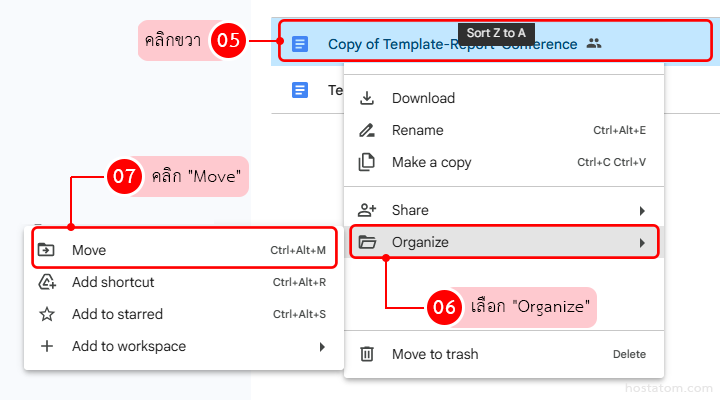This screenshot has width=720, height=400.
Task: Choose "Make a copy" from the context menu
Action: [x=431, y=162]
